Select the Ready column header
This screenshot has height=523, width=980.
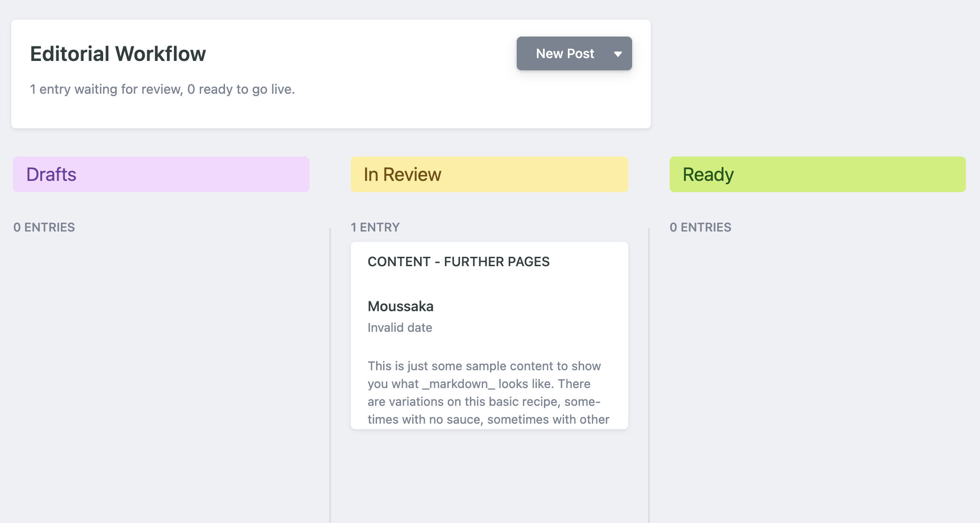coord(818,174)
